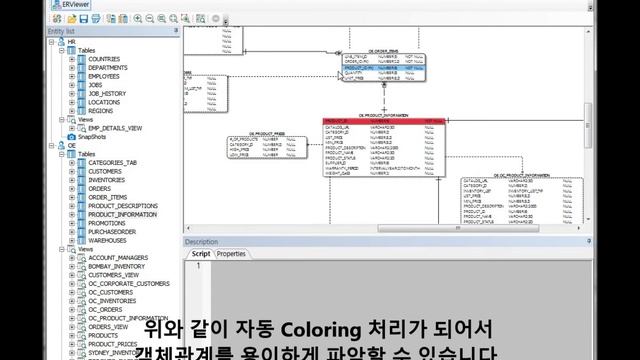Click the zoom-to-selection icon
This screenshot has height=360, width=640.
tap(185, 18)
